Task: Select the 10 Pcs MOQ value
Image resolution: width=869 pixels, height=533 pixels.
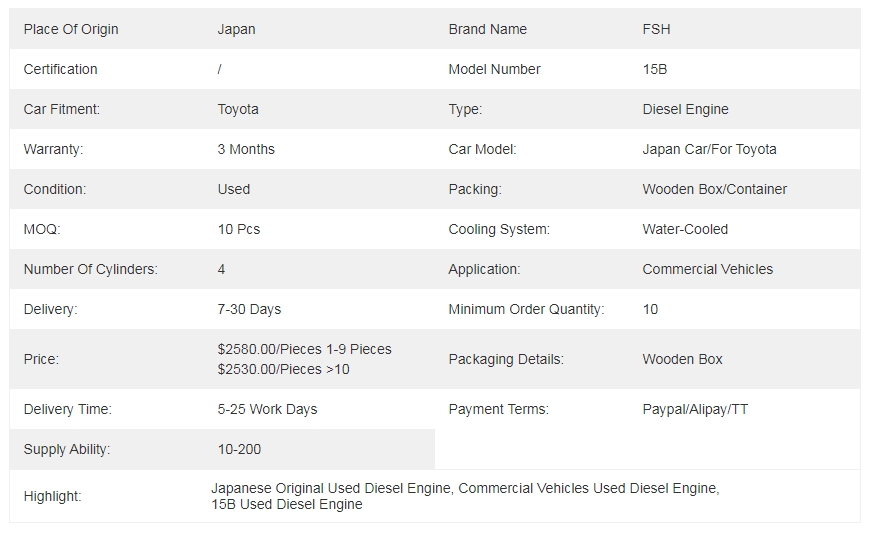Action: click(238, 229)
